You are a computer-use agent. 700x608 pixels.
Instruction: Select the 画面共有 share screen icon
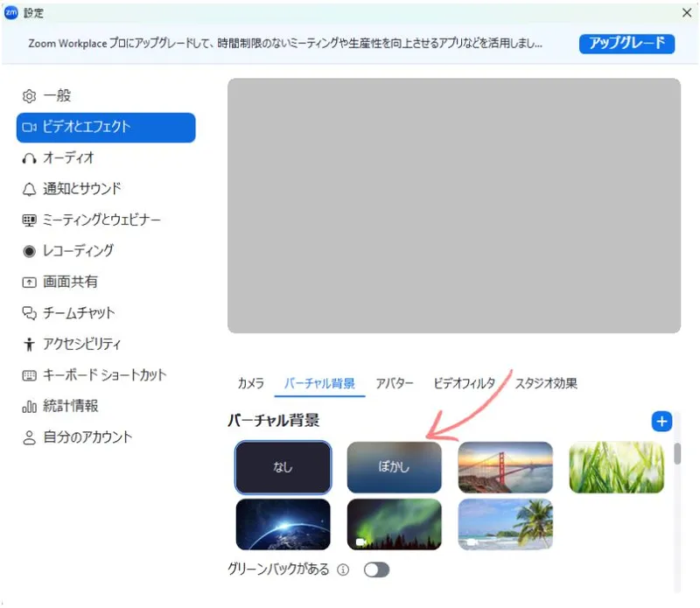tap(29, 282)
